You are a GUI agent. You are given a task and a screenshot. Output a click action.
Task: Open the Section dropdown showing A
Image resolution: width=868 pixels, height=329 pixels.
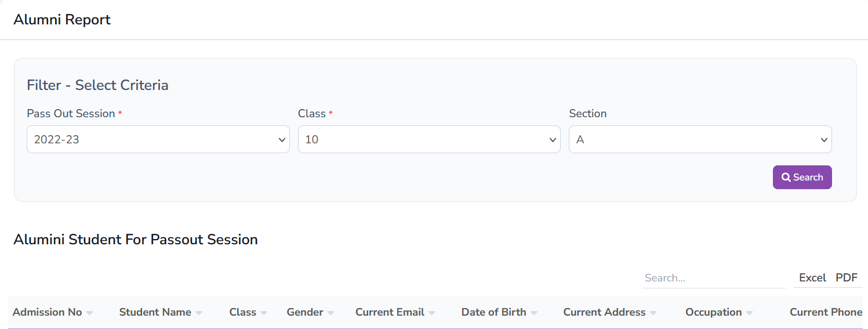coord(700,139)
